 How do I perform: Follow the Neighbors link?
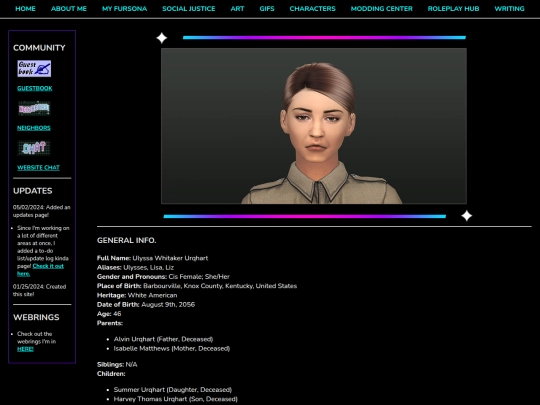tap(34, 128)
